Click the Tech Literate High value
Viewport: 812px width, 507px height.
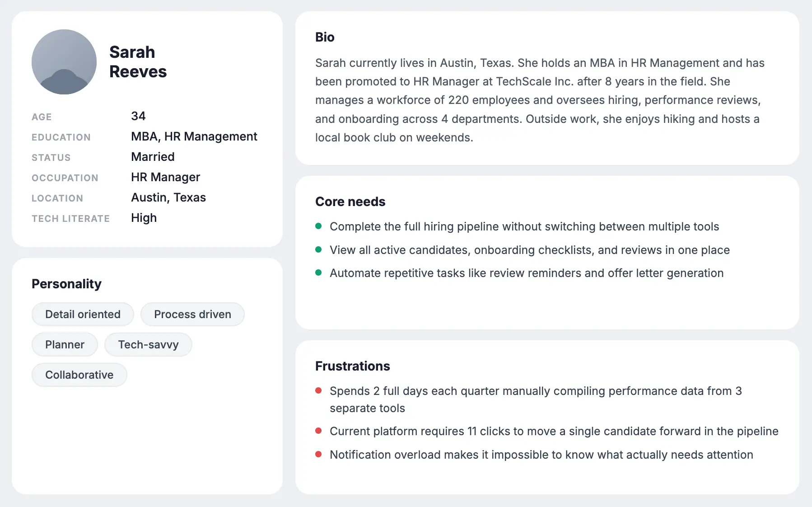tap(144, 218)
